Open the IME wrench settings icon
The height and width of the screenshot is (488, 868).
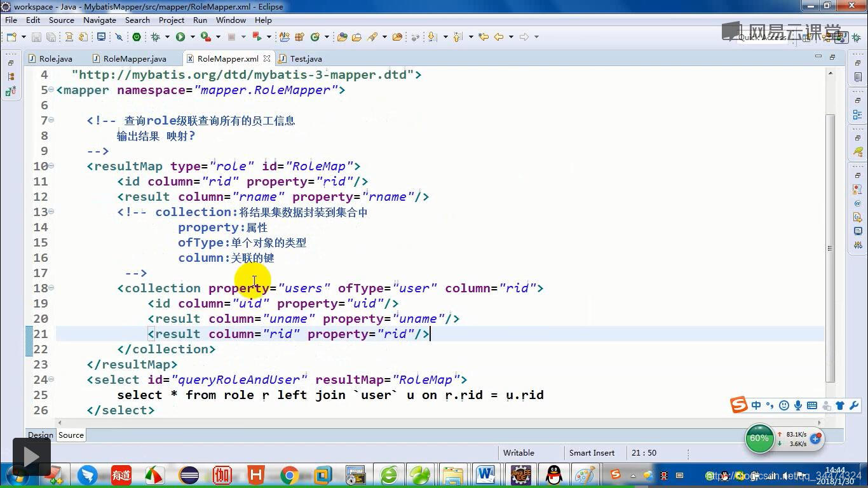tap(854, 405)
